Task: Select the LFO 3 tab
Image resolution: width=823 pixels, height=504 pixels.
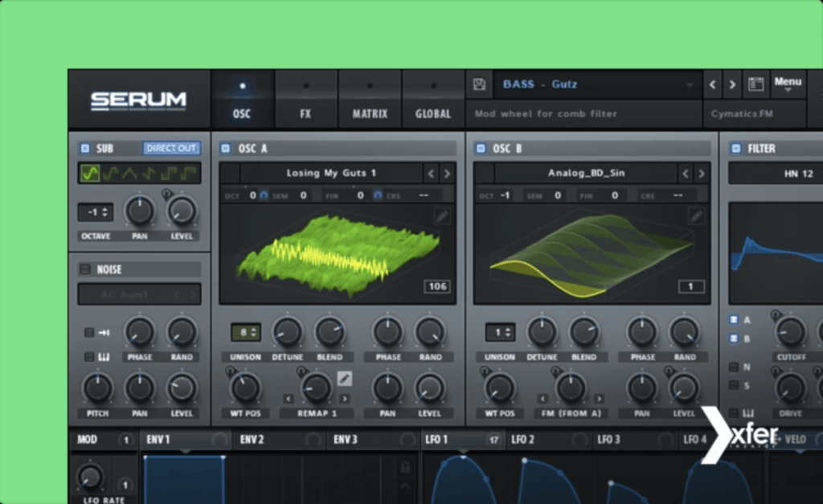Action: pyautogui.click(x=634, y=440)
